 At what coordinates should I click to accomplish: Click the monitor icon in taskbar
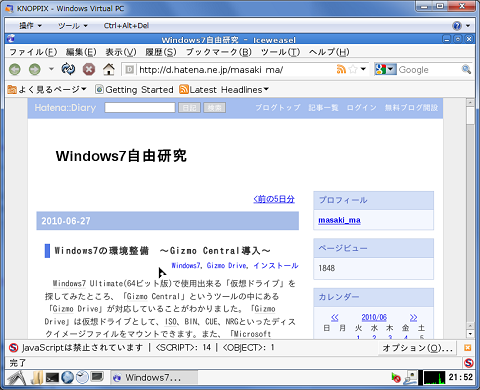pos(97,377)
